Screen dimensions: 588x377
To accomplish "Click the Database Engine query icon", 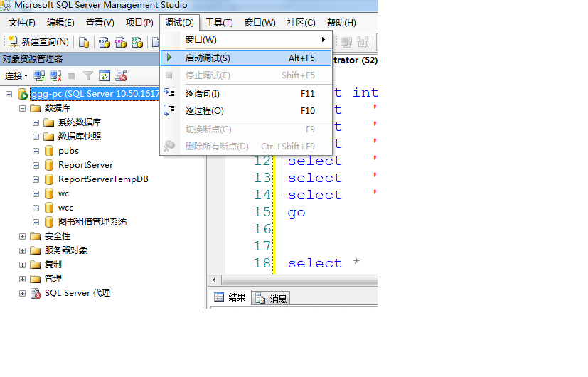I will [x=84, y=42].
